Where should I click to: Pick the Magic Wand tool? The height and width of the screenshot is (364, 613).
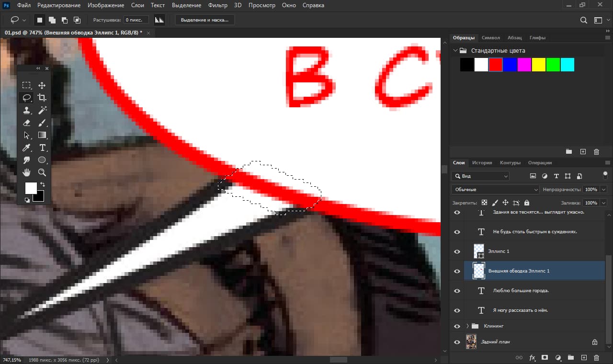42,110
